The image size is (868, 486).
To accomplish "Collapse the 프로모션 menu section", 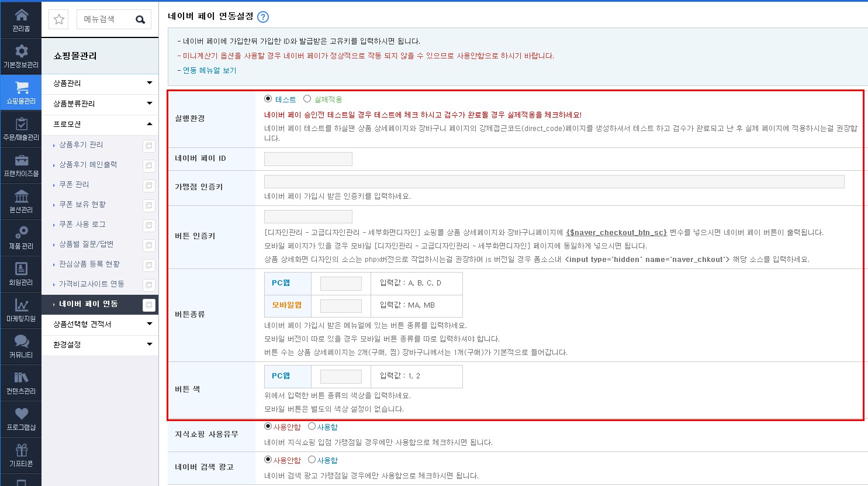I will (100, 124).
